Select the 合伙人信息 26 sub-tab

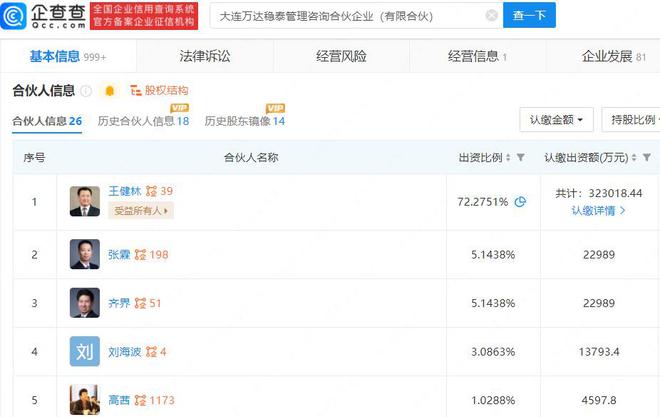click(47, 121)
